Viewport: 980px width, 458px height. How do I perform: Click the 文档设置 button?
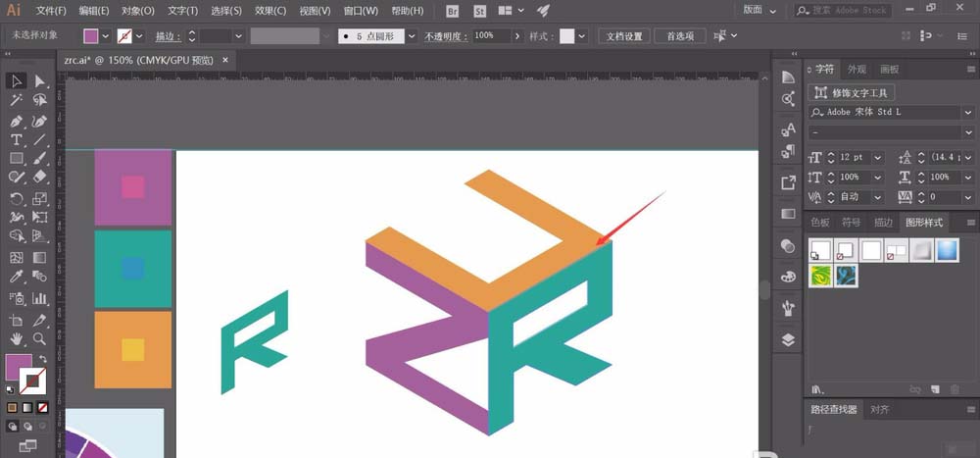coord(624,36)
